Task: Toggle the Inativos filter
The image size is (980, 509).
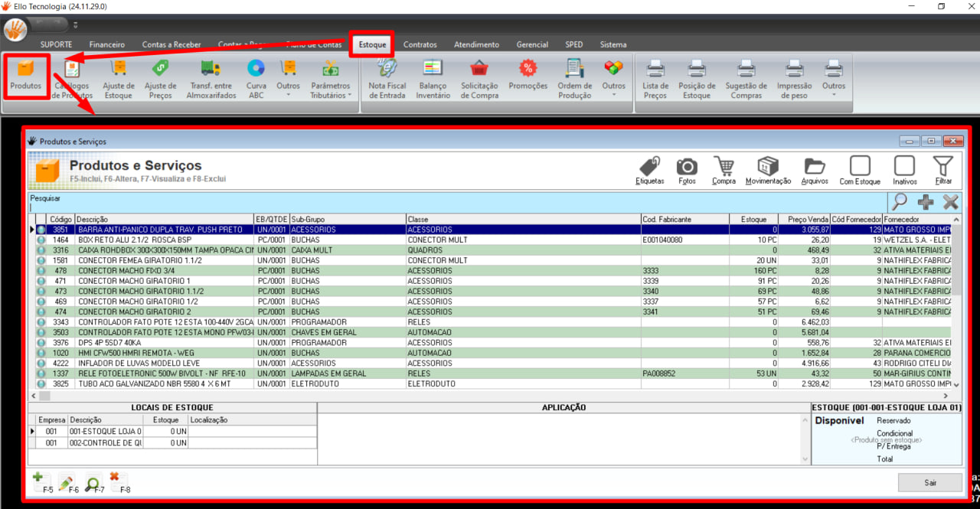Action: coord(904,171)
